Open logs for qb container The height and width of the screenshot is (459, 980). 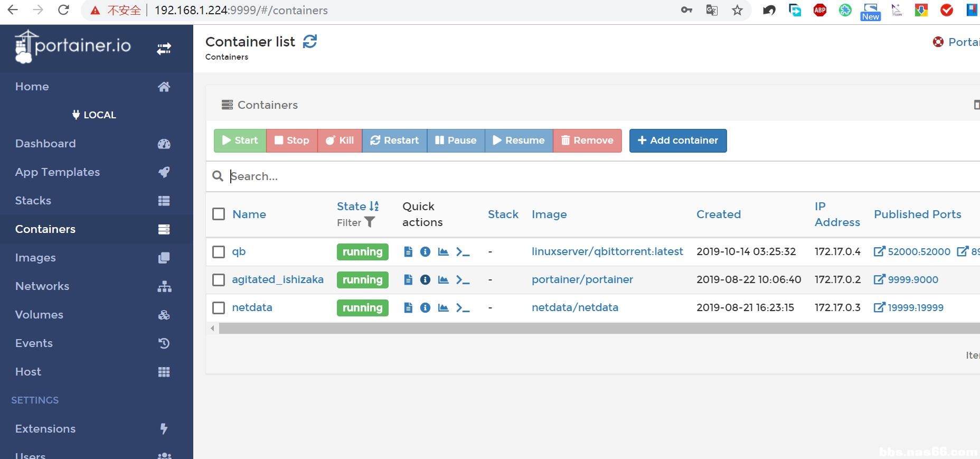click(x=408, y=251)
